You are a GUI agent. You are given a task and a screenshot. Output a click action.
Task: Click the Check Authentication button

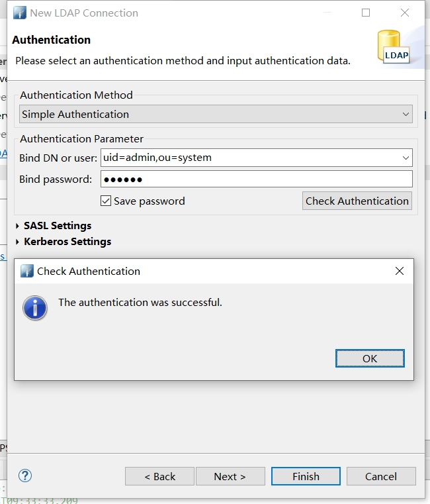357,201
